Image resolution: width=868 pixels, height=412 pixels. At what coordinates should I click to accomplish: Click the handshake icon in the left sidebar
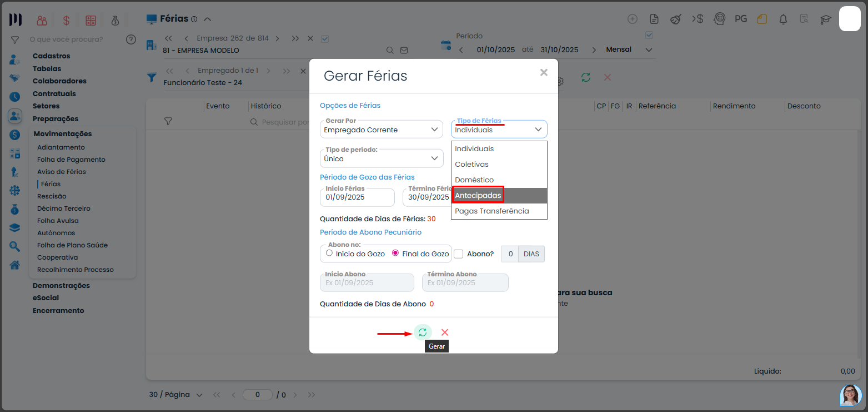14,78
